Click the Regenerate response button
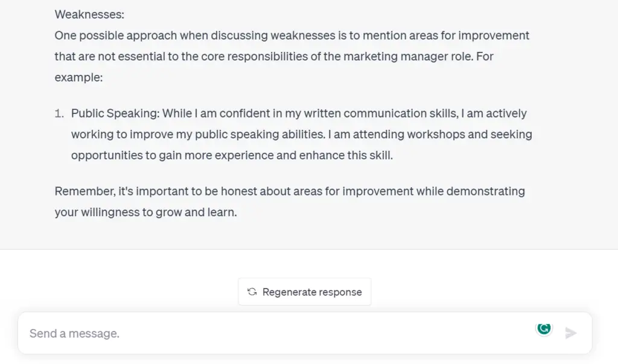 point(305,292)
